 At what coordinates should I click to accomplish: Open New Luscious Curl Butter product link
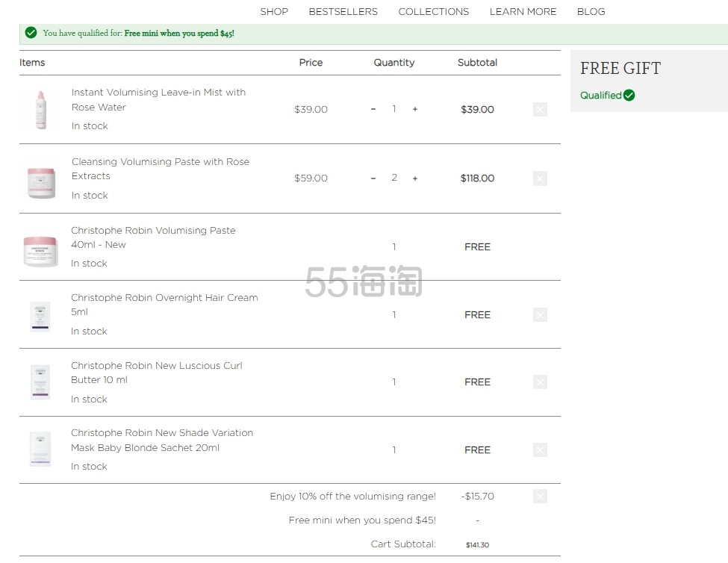coord(157,373)
